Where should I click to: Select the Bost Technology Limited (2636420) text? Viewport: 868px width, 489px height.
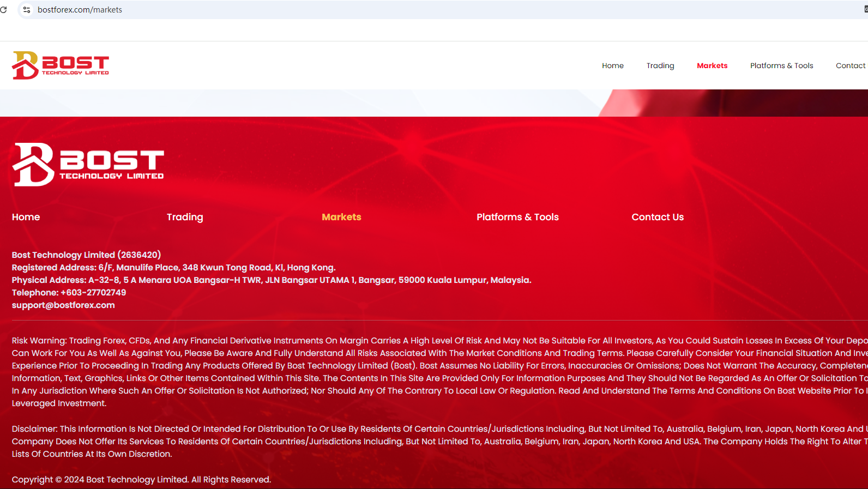click(86, 255)
